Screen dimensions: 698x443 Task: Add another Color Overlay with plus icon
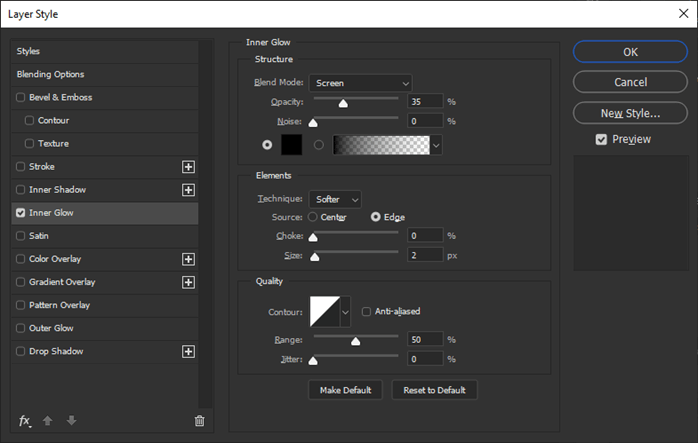click(x=188, y=259)
